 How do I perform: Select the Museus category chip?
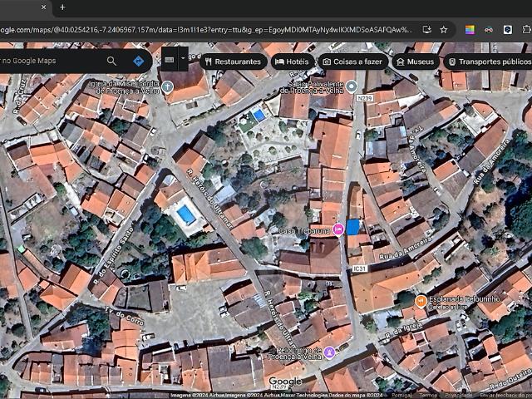(416, 62)
